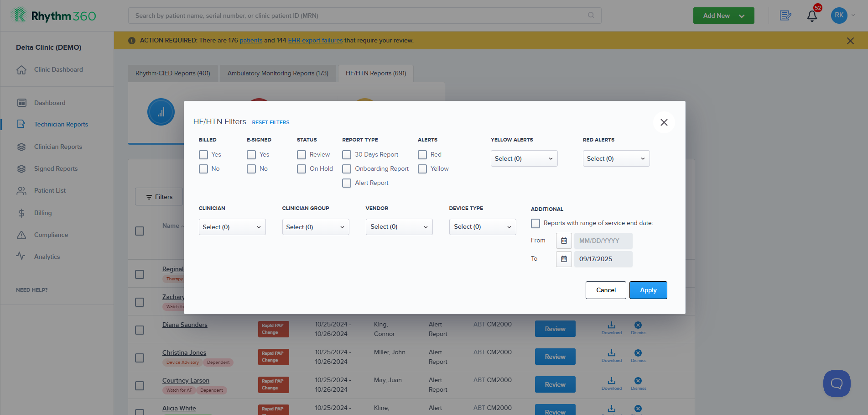Open the Vendor dropdown
Image resolution: width=868 pixels, height=415 pixels.
point(399,227)
